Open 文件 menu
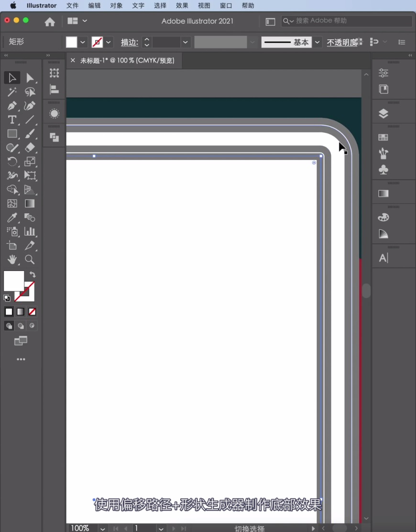Screen dimensions: 416x532 [72, 5]
